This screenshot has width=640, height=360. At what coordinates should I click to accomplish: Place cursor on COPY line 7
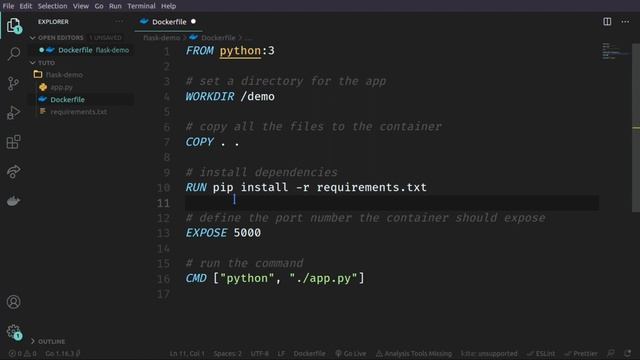coord(212,142)
